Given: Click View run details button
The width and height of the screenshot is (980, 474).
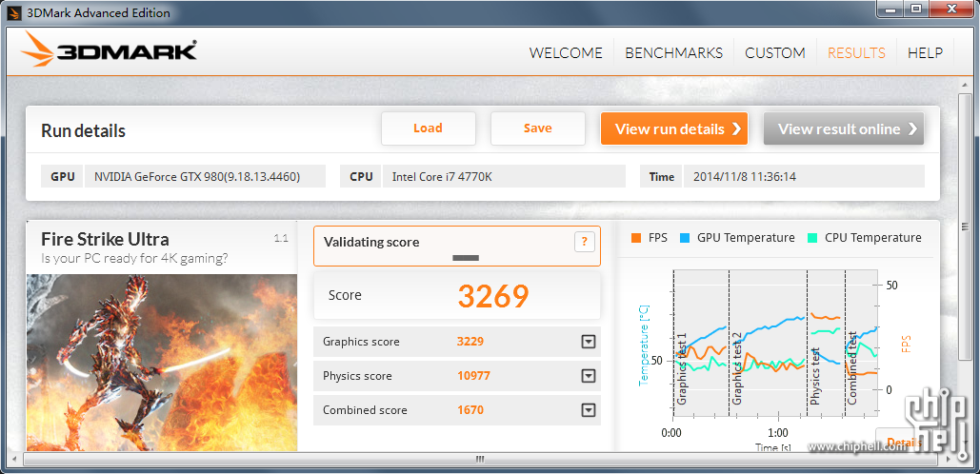Looking at the screenshot, I should pyautogui.click(x=673, y=128).
